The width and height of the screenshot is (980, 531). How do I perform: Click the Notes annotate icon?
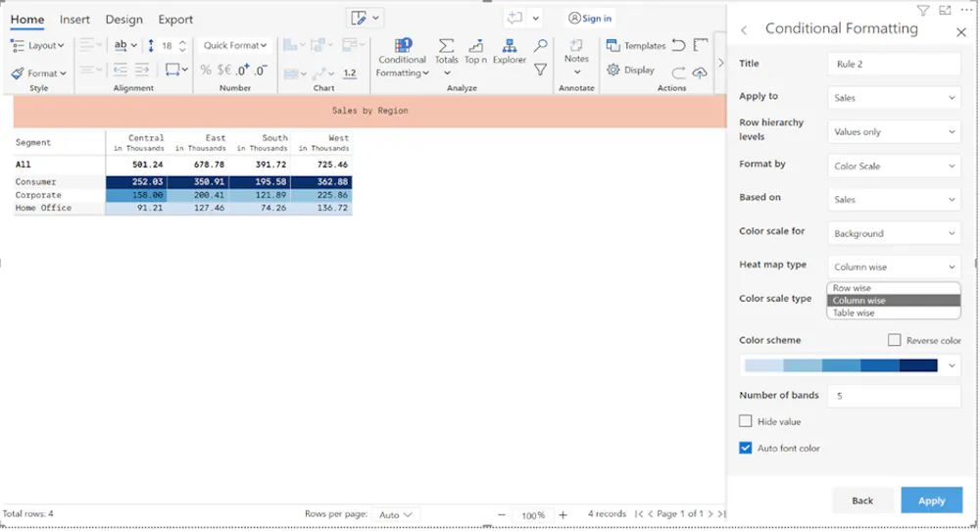click(x=576, y=45)
